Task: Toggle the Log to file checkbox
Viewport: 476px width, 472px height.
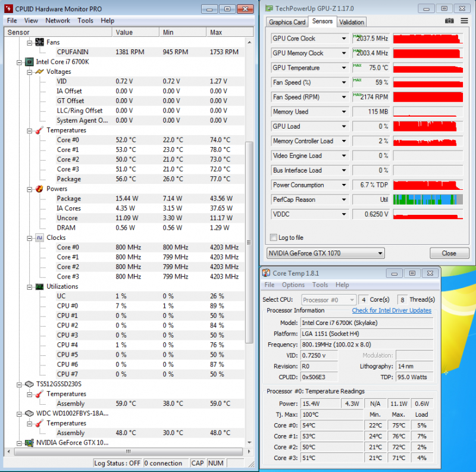Action: pyautogui.click(x=274, y=237)
